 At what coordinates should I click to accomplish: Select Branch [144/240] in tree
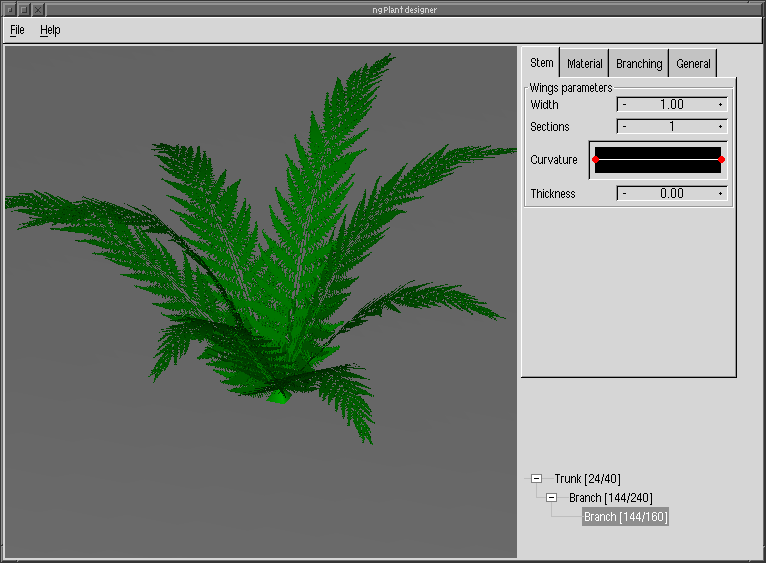tap(611, 498)
